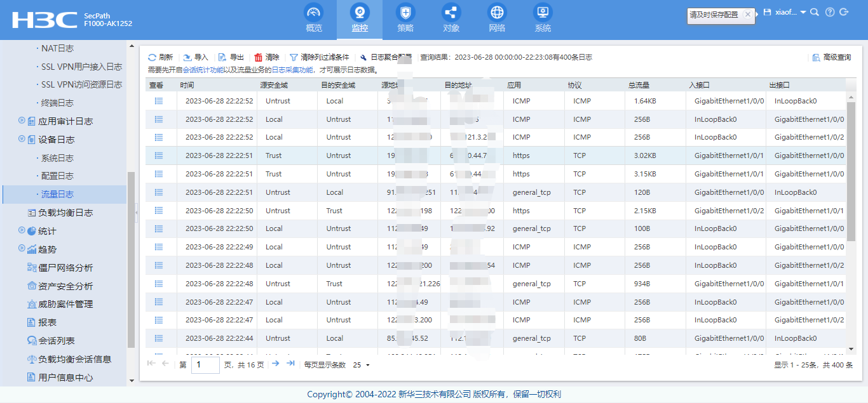Jump to the last page arrow
The width and height of the screenshot is (868, 403).
[290, 364]
